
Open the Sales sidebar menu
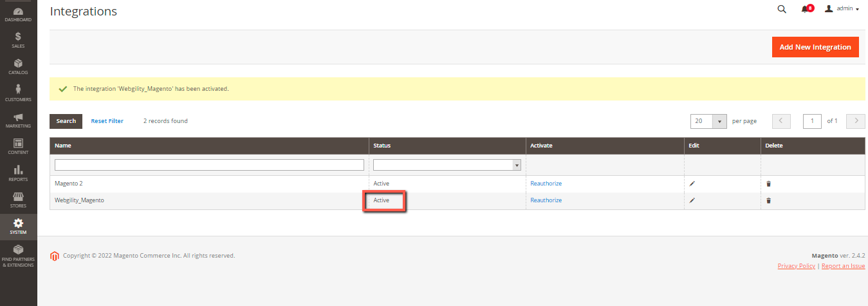click(18, 40)
